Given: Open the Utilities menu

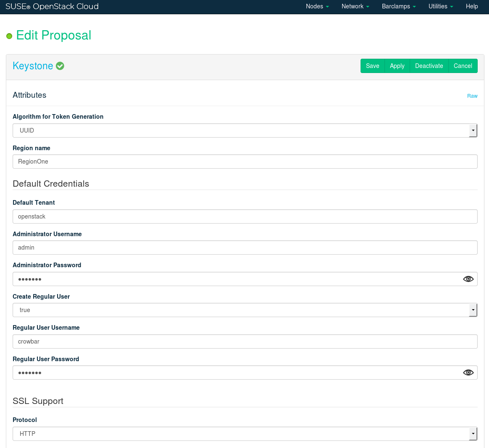Looking at the screenshot, I should point(441,6).
